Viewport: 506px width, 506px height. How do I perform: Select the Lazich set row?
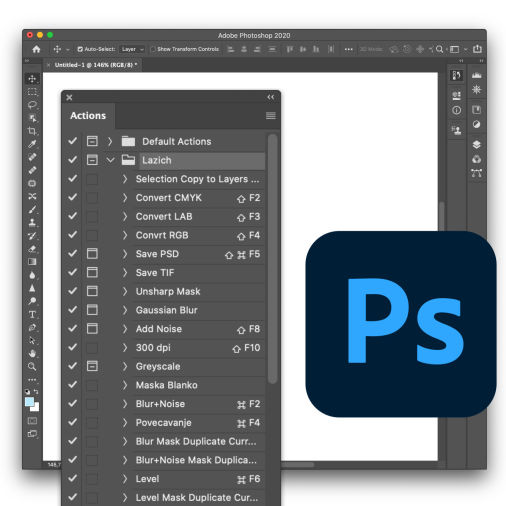point(202,160)
